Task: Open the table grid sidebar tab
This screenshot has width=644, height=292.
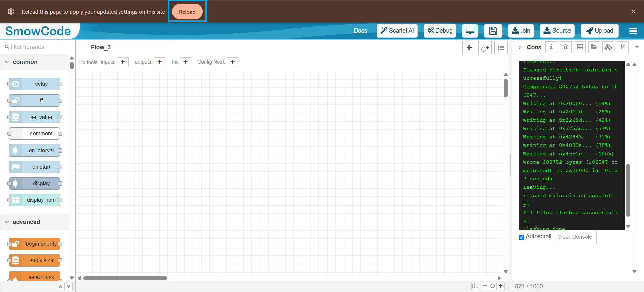Action: click(580, 47)
